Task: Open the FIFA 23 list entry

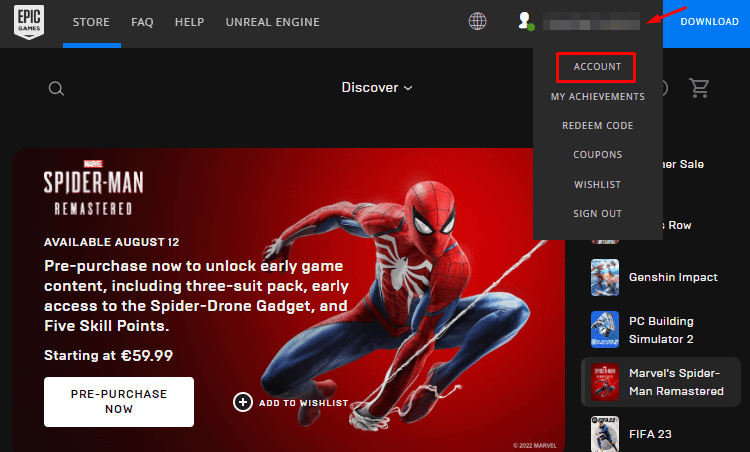Action: coord(661,434)
